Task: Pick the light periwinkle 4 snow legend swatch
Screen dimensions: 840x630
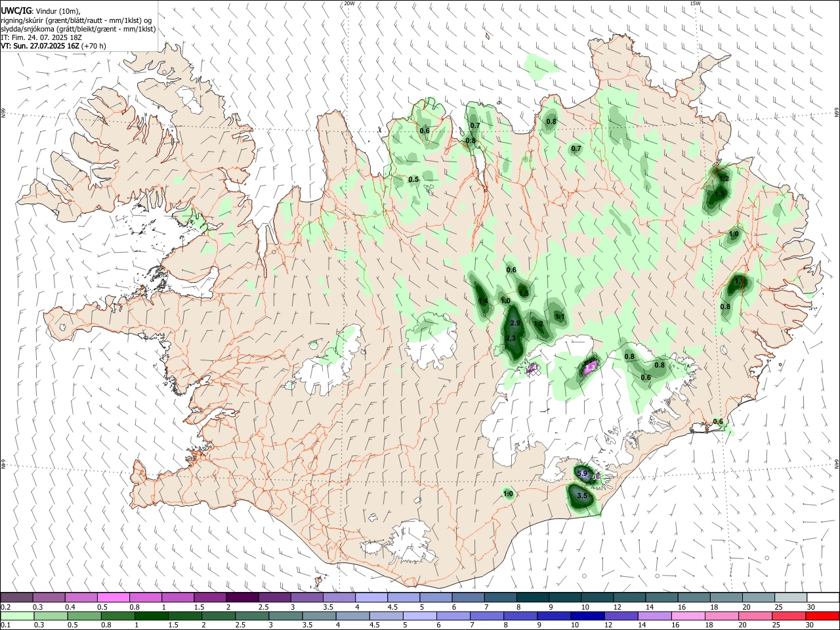Action: tap(371, 597)
